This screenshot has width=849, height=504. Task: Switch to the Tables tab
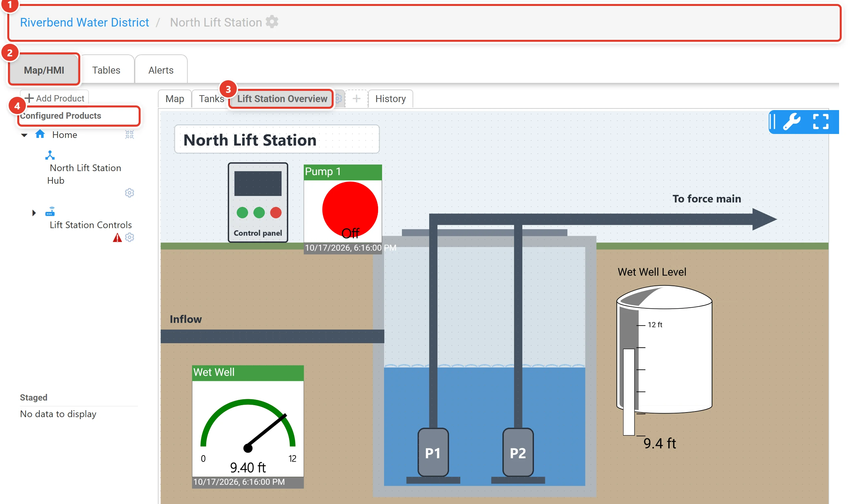(x=106, y=70)
